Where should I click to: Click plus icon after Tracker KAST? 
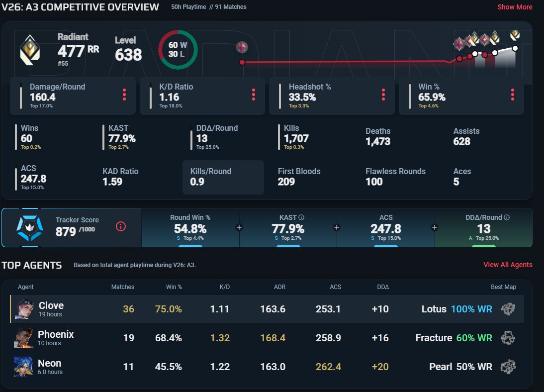[x=336, y=227]
